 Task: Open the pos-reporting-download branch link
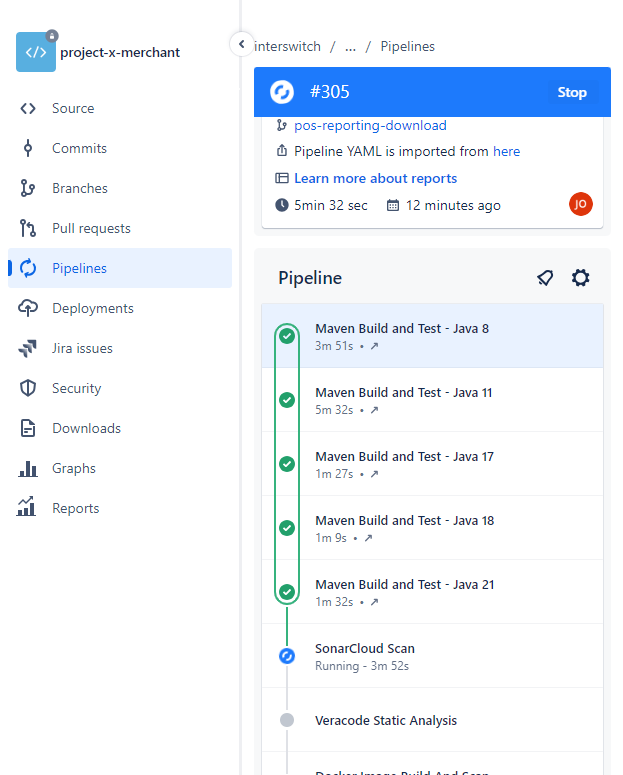pyautogui.click(x=370, y=125)
